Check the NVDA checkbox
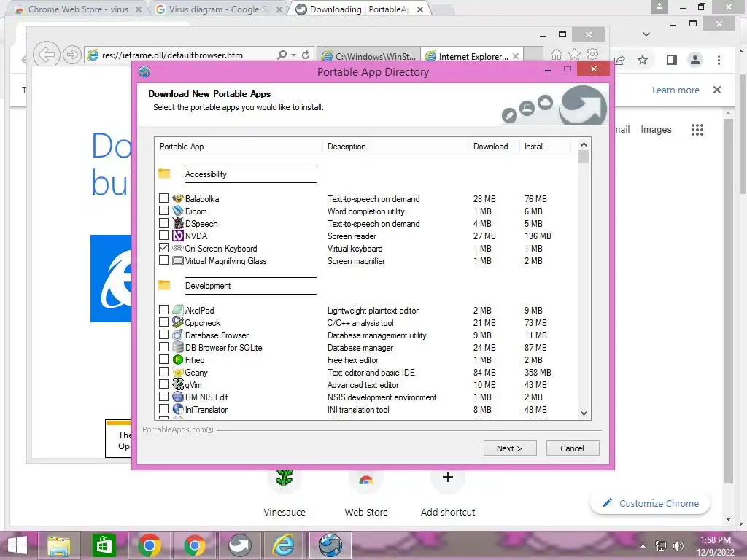747x560 pixels. 163,235
